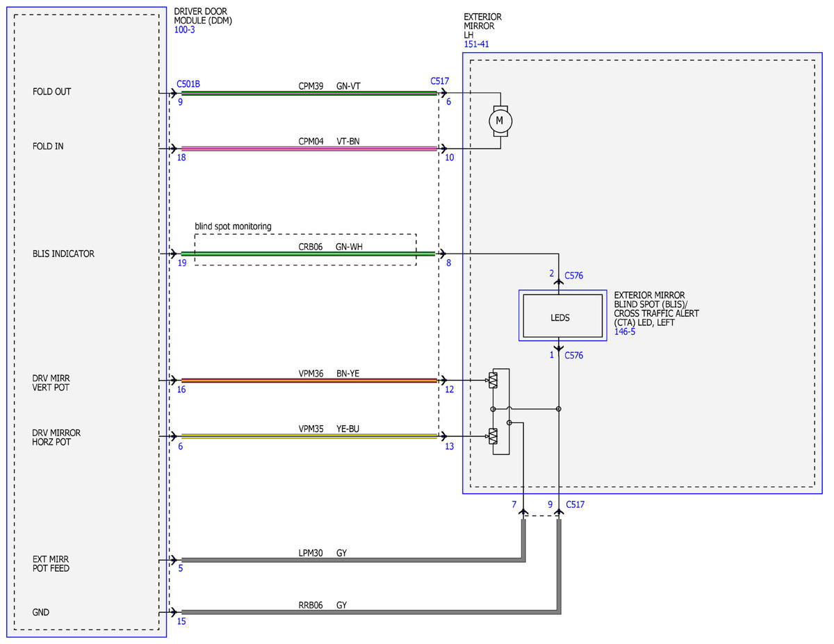Open the 100-3 driver door module link
This screenshot has width=834, height=644.
[184, 30]
